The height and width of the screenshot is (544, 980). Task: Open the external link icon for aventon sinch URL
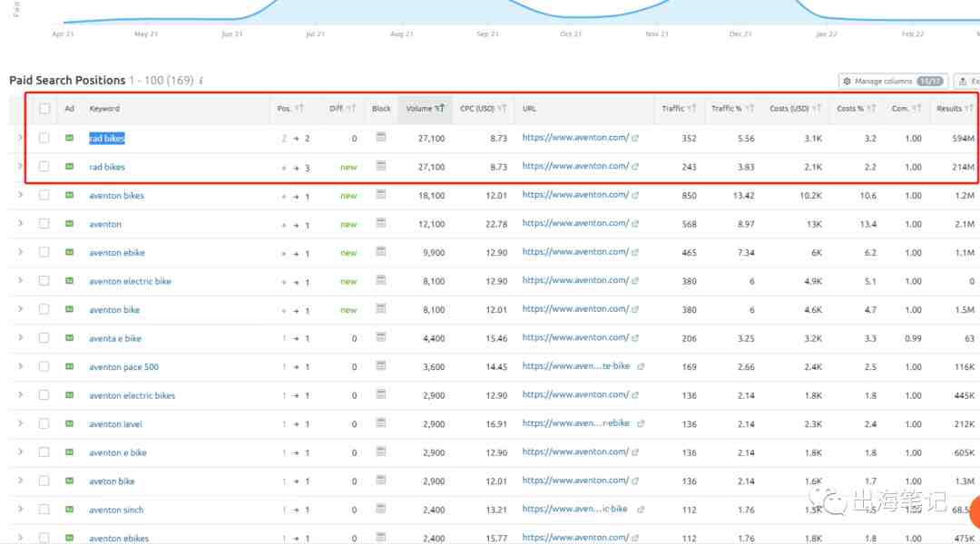(641, 509)
